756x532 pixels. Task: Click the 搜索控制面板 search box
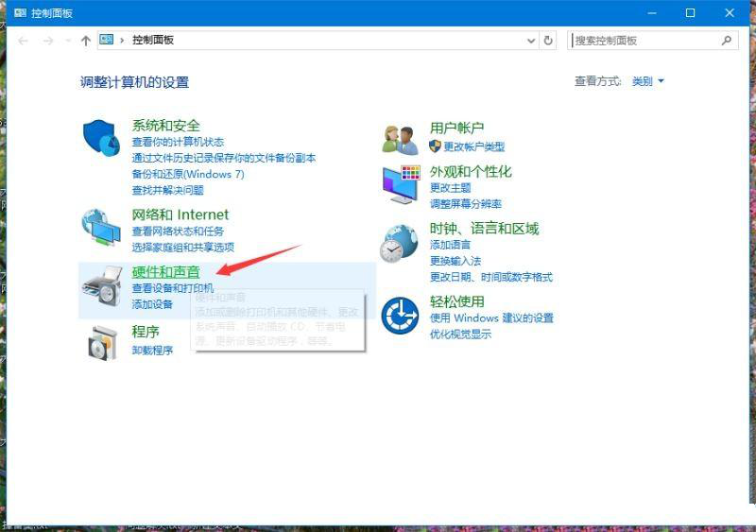pyautogui.click(x=643, y=41)
